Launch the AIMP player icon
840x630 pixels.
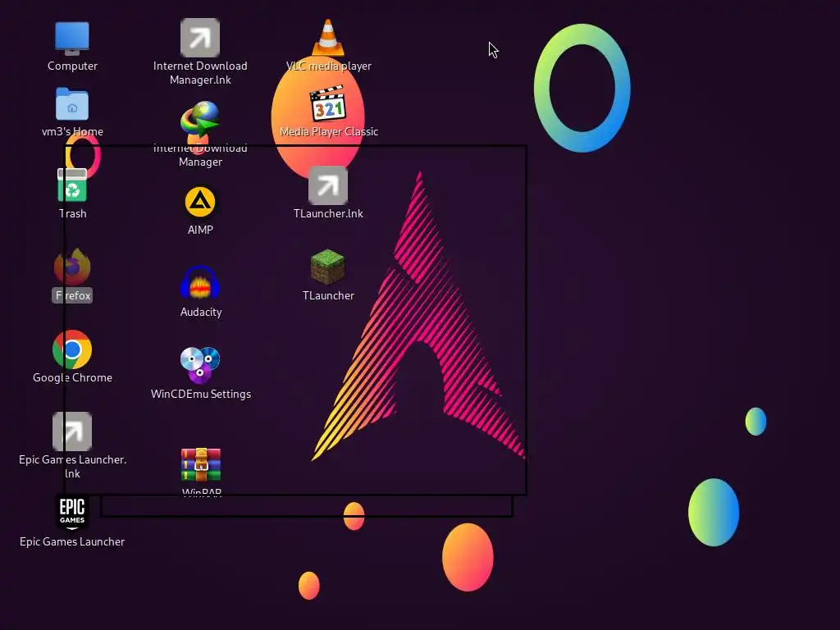[x=200, y=202]
